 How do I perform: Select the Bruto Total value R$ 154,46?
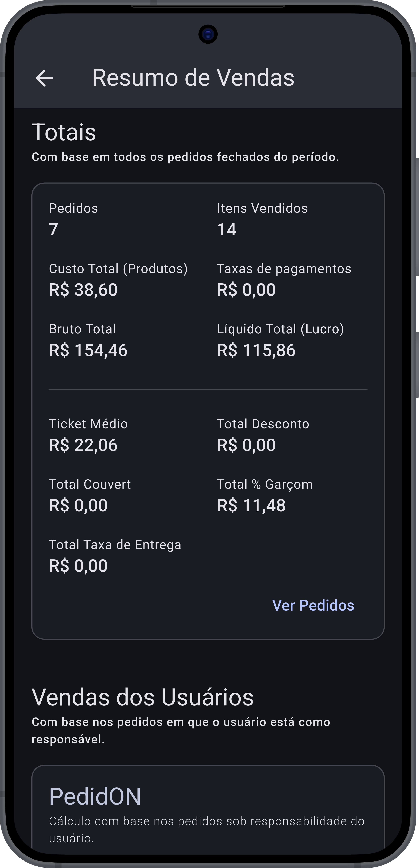[x=88, y=350]
